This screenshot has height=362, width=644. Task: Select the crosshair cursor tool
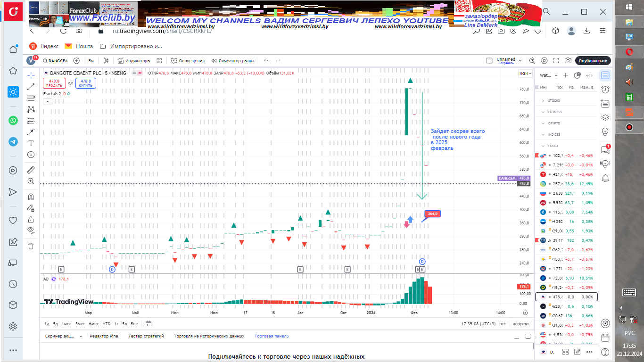coord(31,75)
